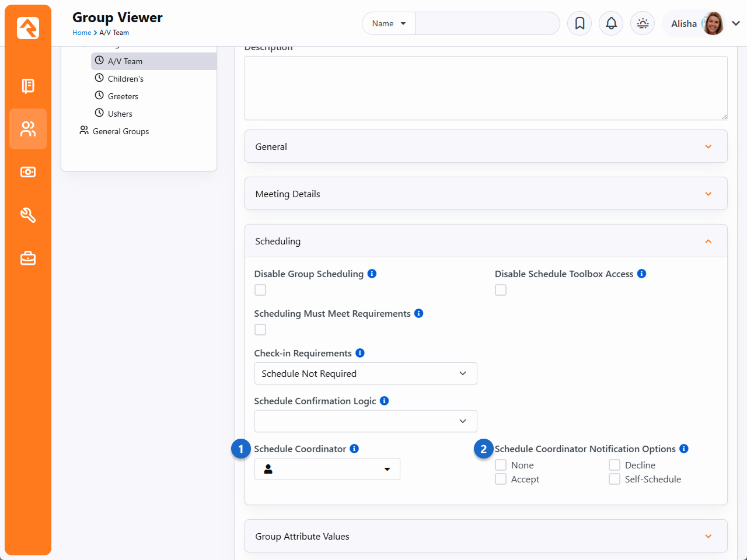Click inside the Description text area
The image size is (747, 560).
coord(486,88)
